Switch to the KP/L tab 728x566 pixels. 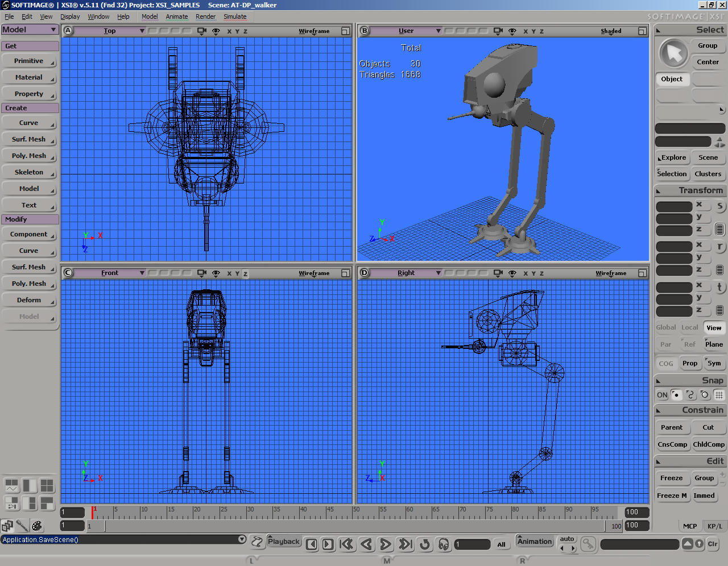coord(715,526)
